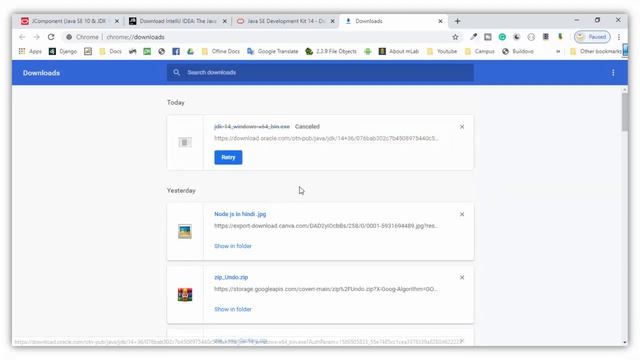Image resolution: width=640 pixels, height=360 pixels.
Task: Reload the page
Action: tap(51, 37)
